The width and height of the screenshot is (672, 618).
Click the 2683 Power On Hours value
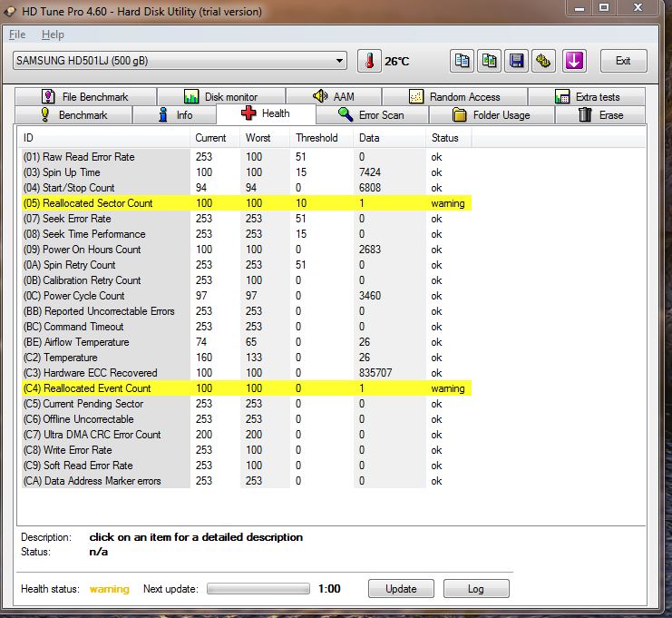coord(370,250)
